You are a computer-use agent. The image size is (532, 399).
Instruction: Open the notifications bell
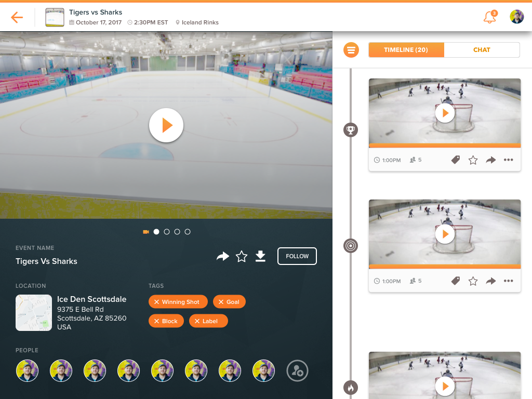tap(489, 18)
